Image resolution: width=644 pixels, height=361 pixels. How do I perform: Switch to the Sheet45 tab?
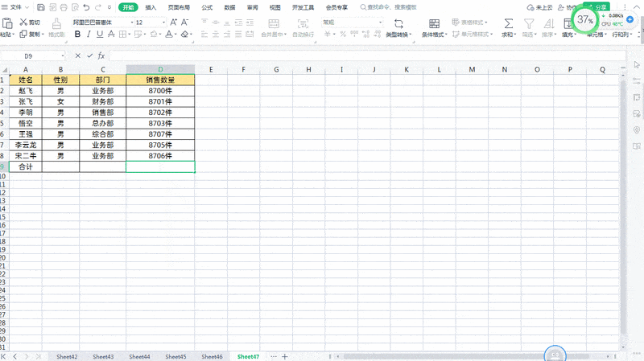click(x=175, y=355)
